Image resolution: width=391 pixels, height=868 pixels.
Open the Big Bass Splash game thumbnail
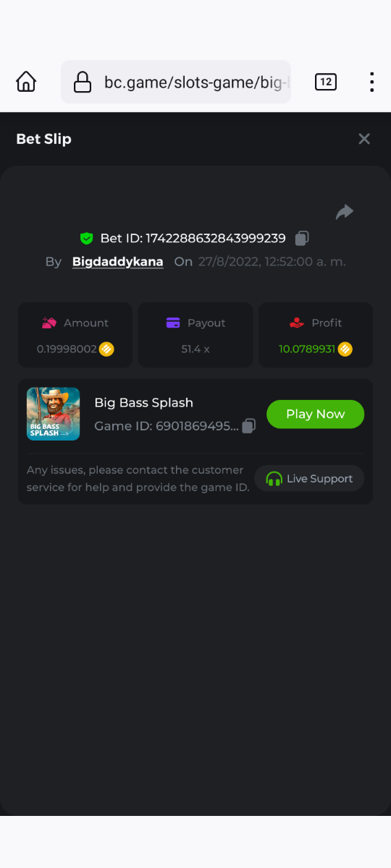point(54,414)
